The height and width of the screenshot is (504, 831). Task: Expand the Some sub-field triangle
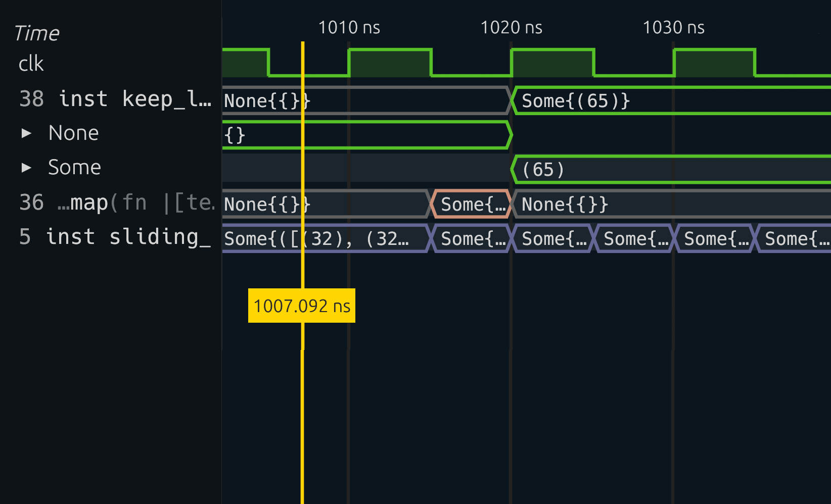pos(26,168)
